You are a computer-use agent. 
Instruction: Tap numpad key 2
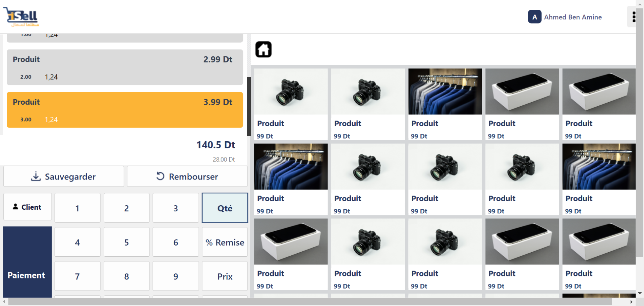tap(126, 208)
